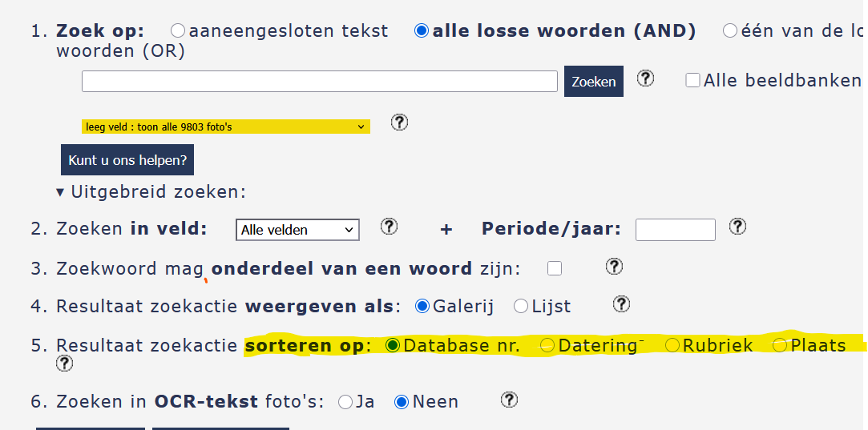Click help icon next to Alle velden dropdown
The width and height of the screenshot is (868, 430).
pos(389,227)
